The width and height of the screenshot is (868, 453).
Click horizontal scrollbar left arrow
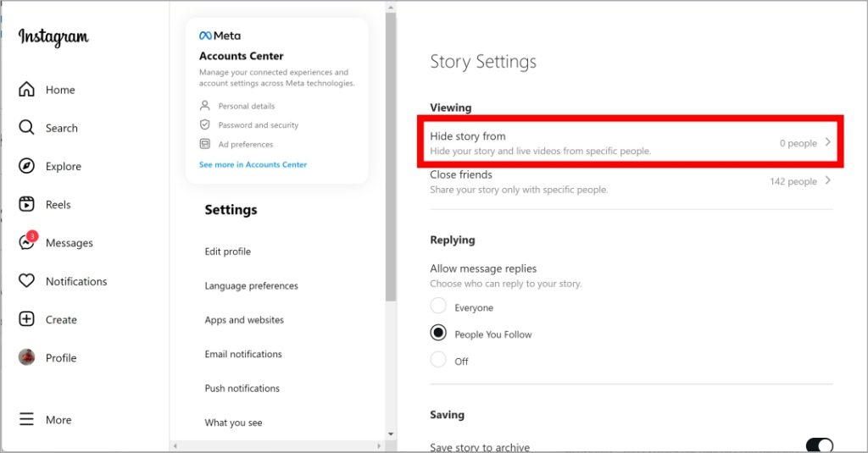[175, 446]
